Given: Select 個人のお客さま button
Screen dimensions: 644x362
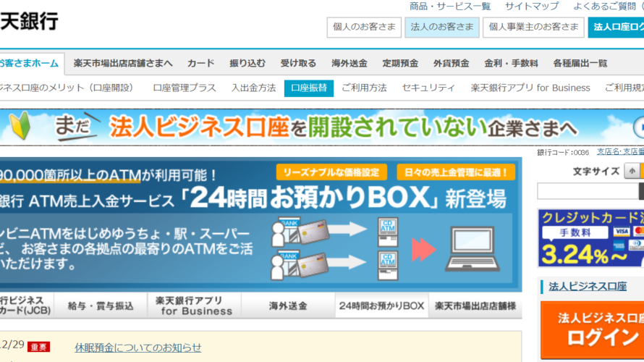Looking at the screenshot, I should tap(364, 27).
